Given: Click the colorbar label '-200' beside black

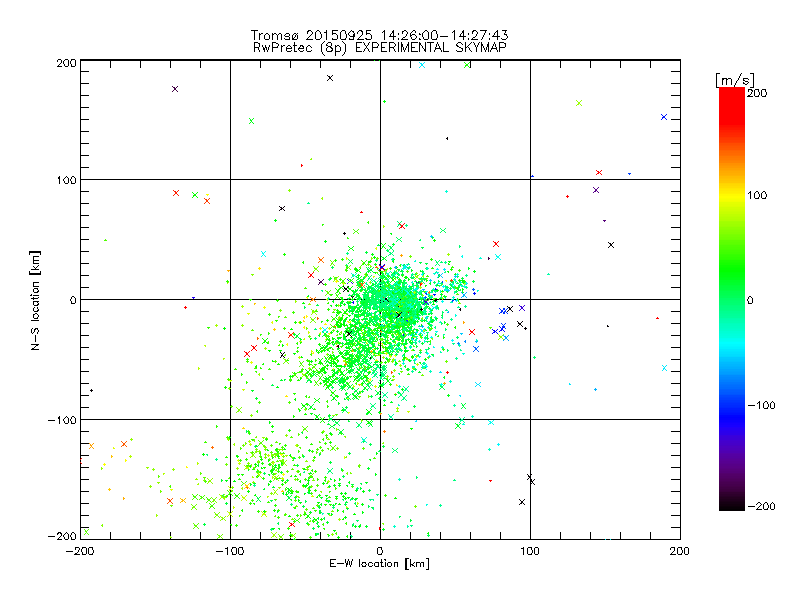Looking at the screenshot, I should 761,506.
